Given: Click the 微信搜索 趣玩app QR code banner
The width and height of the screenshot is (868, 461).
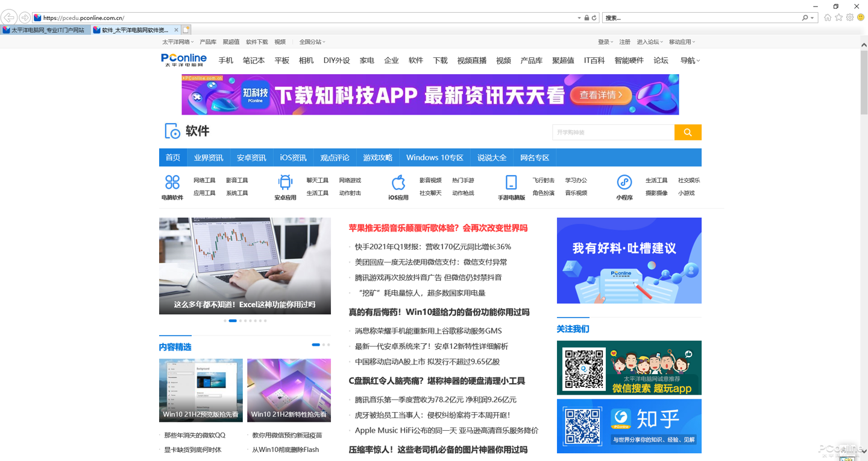Looking at the screenshot, I should pos(629,368).
